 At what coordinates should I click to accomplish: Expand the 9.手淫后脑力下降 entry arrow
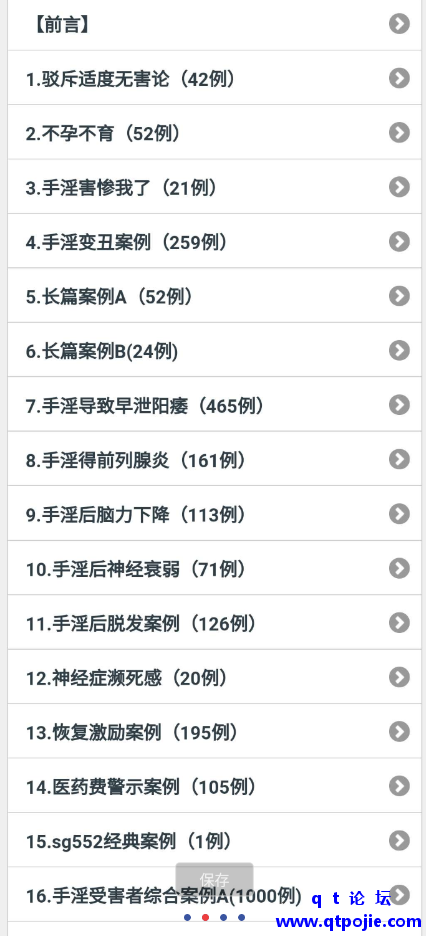(x=399, y=514)
